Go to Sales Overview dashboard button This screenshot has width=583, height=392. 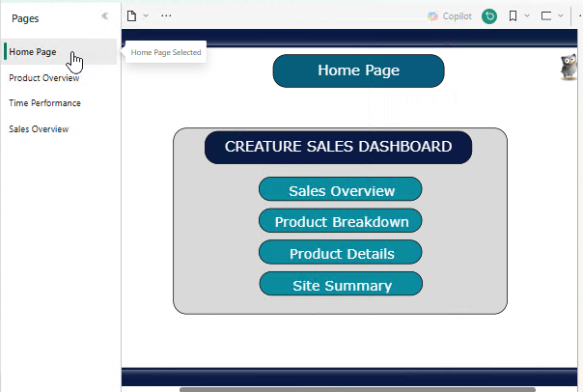[341, 189]
